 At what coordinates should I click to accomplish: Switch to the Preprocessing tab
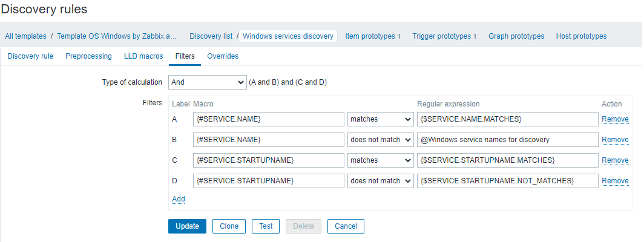coord(88,56)
